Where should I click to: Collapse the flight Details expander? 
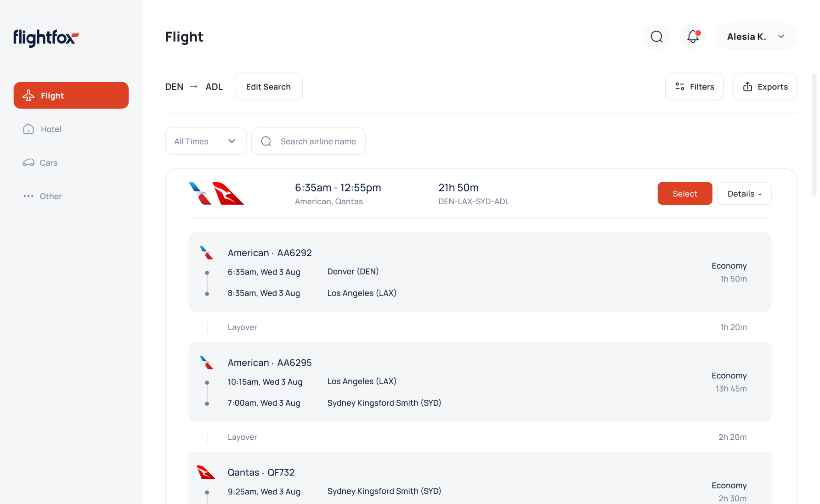pos(744,194)
